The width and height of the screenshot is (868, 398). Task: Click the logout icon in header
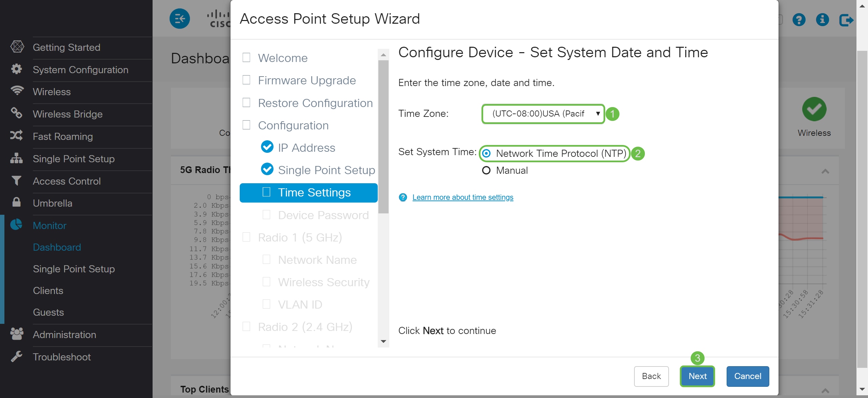(x=846, y=20)
